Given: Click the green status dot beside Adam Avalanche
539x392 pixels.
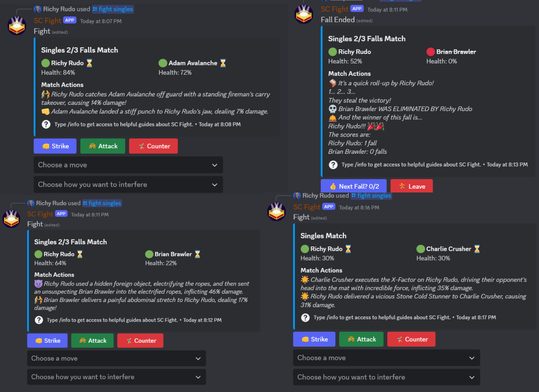Looking at the screenshot, I should coord(163,63).
